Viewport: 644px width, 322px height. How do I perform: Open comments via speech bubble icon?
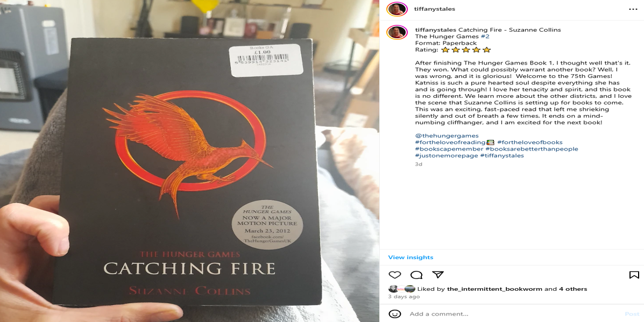tap(416, 275)
